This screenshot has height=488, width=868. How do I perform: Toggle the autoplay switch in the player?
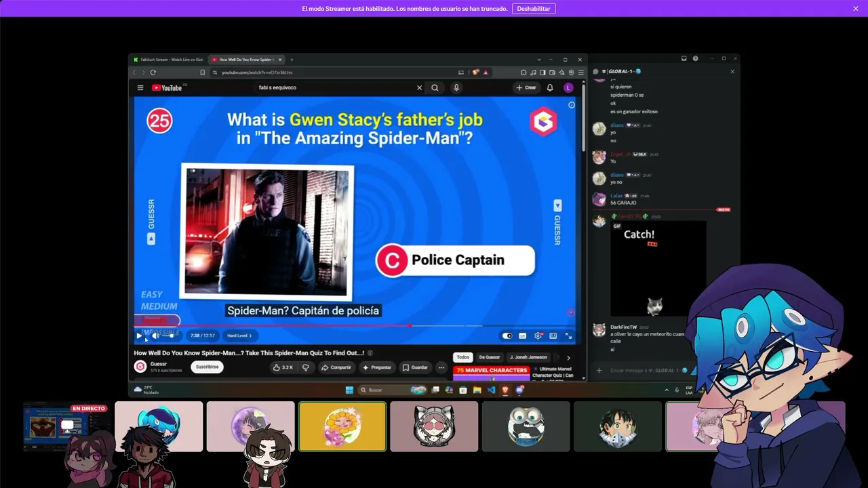point(507,335)
